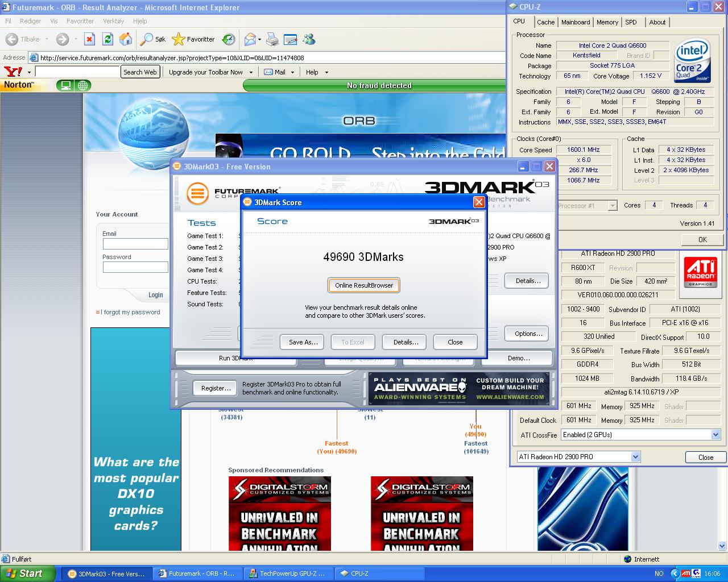Open the Rediger menu
The height and width of the screenshot is (582, 728).
[30, 21]
